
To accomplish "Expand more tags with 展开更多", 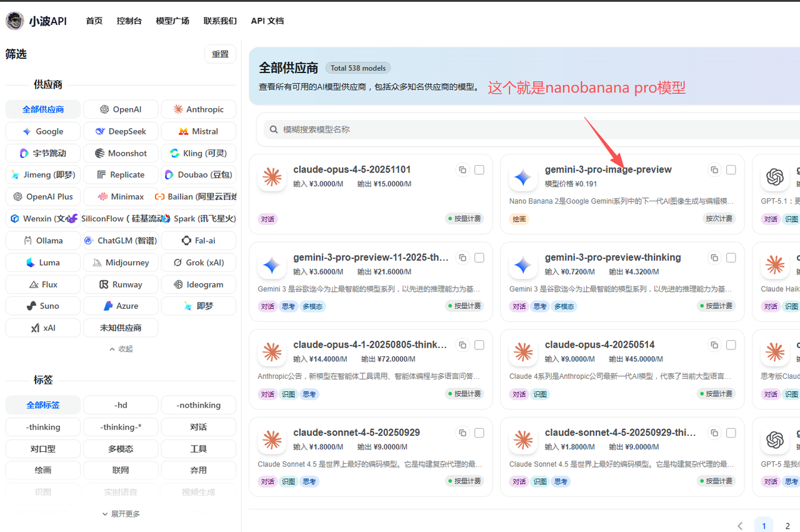I will click(x=121, y=514).
